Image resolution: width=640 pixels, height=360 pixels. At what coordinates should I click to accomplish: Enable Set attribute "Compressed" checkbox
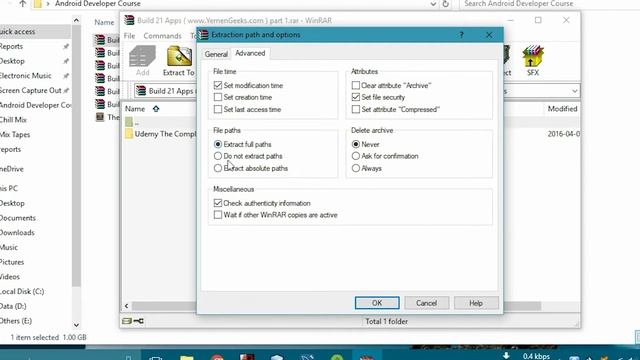356,109
